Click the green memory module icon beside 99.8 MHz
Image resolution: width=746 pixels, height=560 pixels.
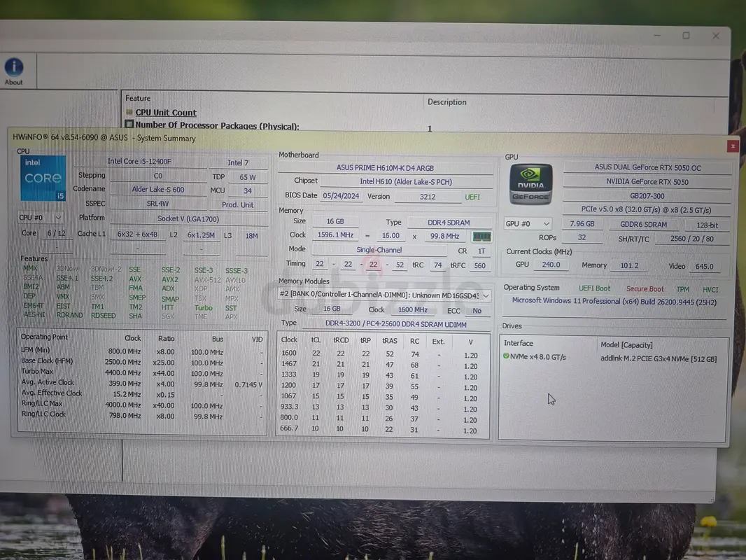[x=481, y=237]
